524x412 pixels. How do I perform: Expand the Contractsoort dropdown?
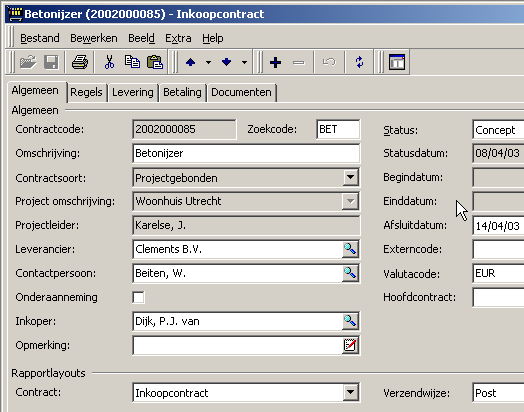(x=350, y=177)
